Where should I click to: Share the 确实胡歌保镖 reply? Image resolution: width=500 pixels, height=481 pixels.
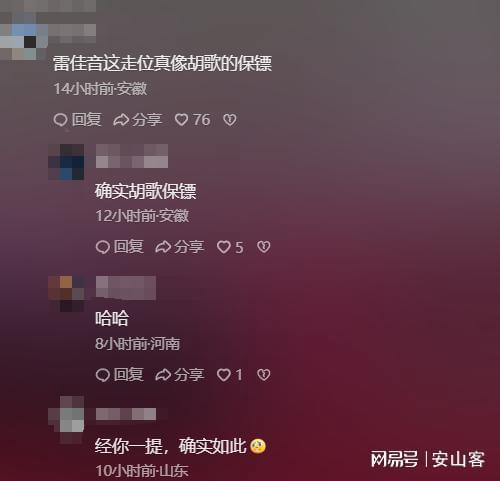[x=179, y=247]
